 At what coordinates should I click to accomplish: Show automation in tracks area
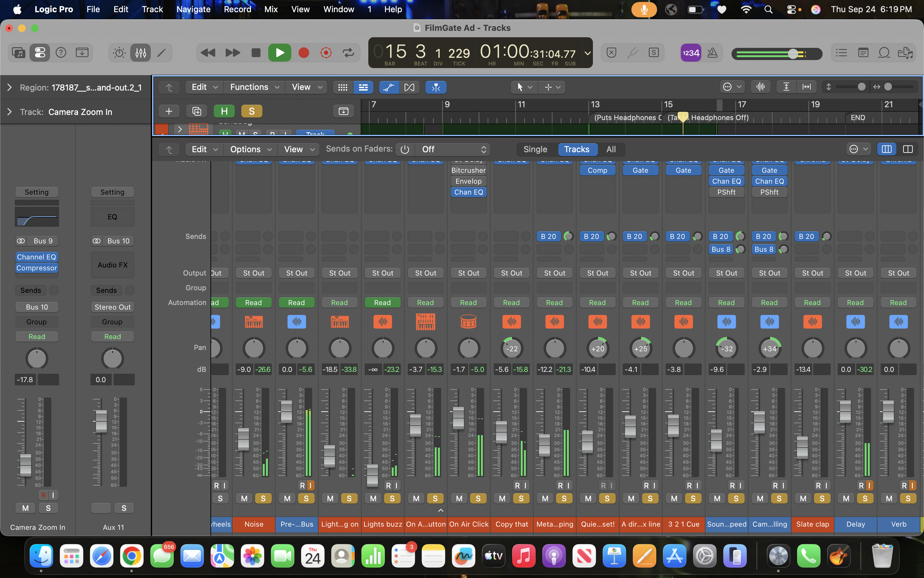[389, 88]
